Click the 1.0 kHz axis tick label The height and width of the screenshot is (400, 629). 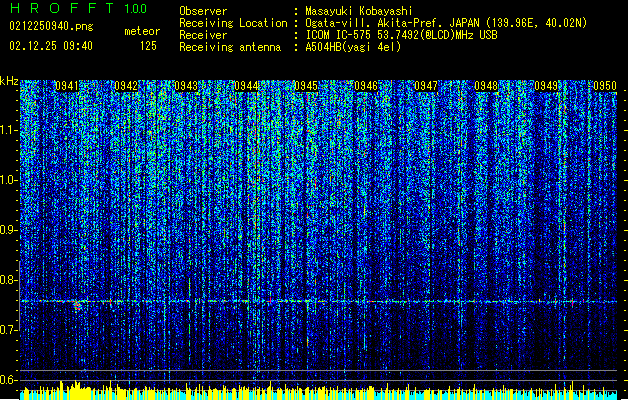click(x=9, y=180)
